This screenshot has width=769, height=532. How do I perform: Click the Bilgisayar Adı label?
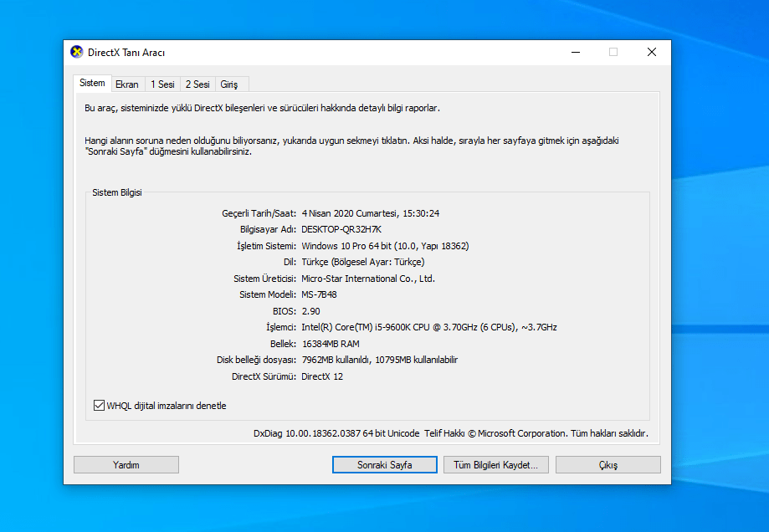tap(269, 229)
